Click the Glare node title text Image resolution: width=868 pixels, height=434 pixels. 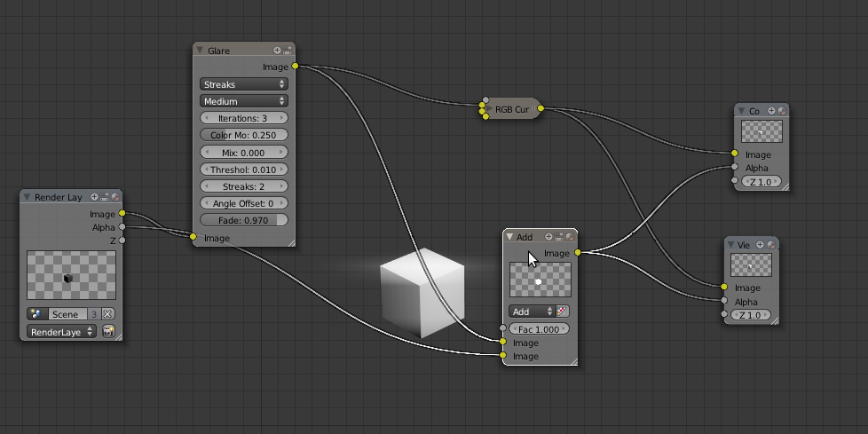(x=218, y=51)
